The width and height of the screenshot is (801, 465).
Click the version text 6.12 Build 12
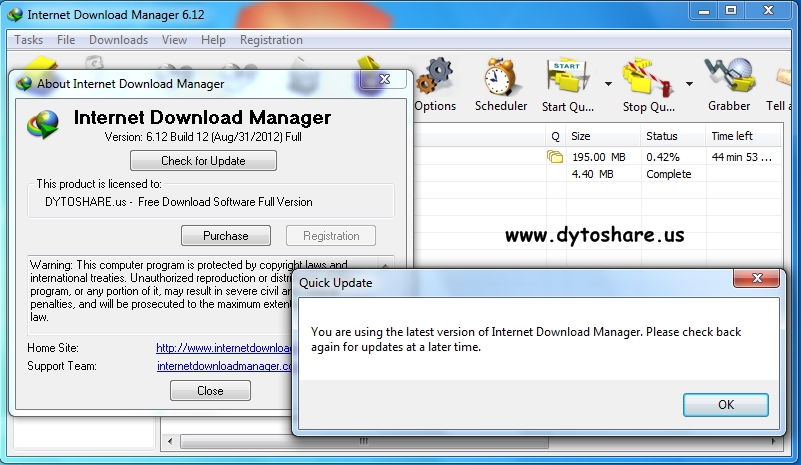coord(203,137)
